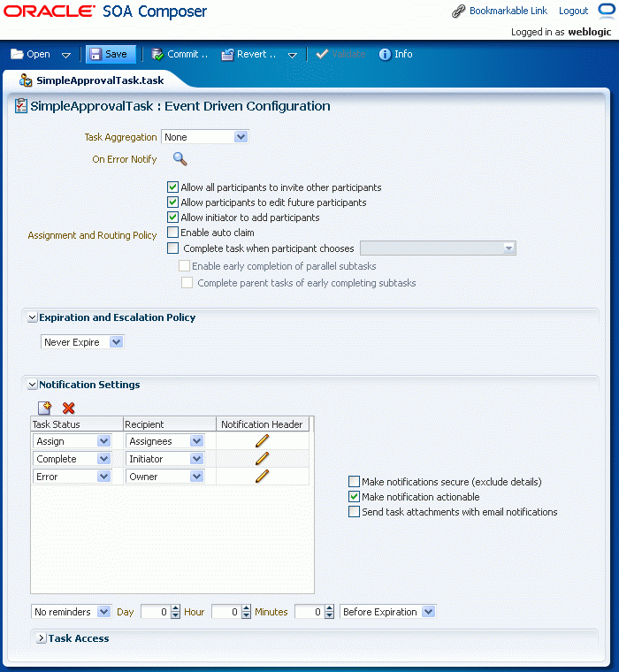Image resolution: width=619 pixels, height=672 pixels.
Task: Uncheck Make notification actionable
Action: (354, 497)
